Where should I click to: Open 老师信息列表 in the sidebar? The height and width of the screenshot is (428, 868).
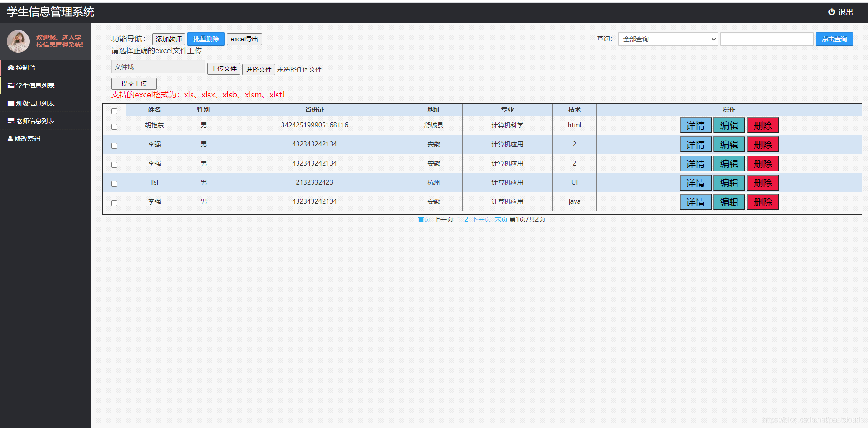(45, 121)
